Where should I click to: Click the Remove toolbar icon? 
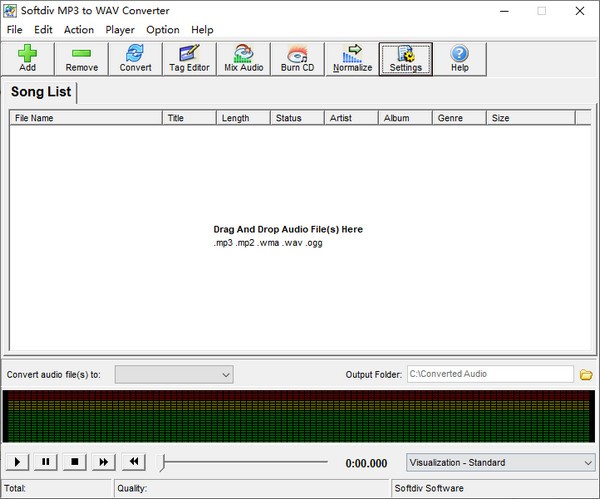(82, 59)
